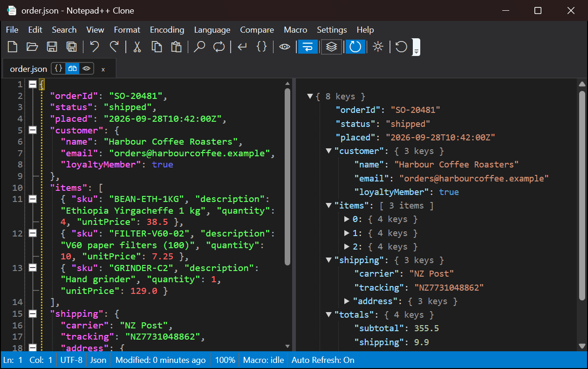Expand item 1 in the tree

tap(347, 233)
